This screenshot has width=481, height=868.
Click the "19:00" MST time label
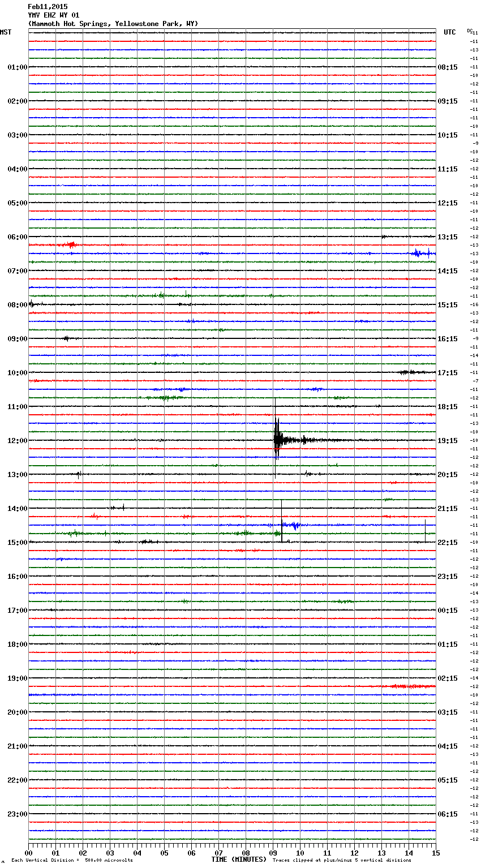click(18, 678)
